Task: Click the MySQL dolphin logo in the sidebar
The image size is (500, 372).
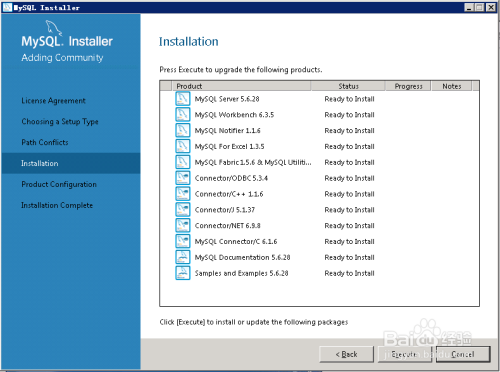Action: [x=54, y=28]
